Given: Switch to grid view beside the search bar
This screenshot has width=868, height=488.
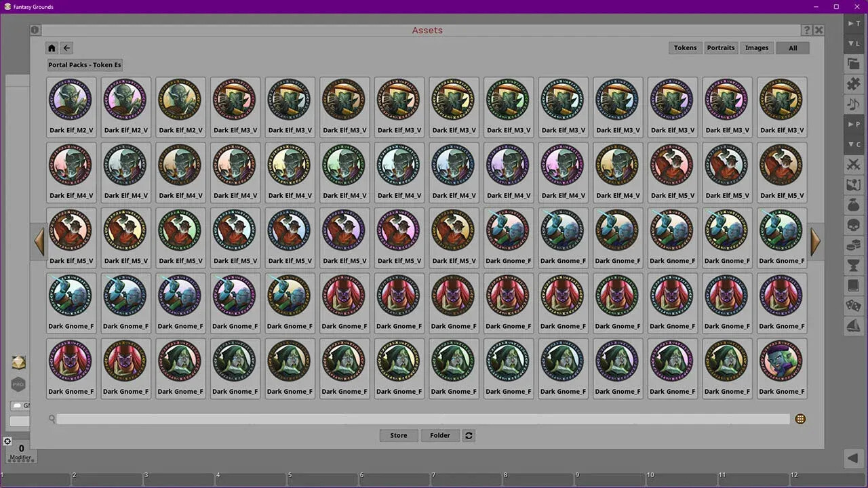Looking at the screenshot, I should [x=800, y=419].
